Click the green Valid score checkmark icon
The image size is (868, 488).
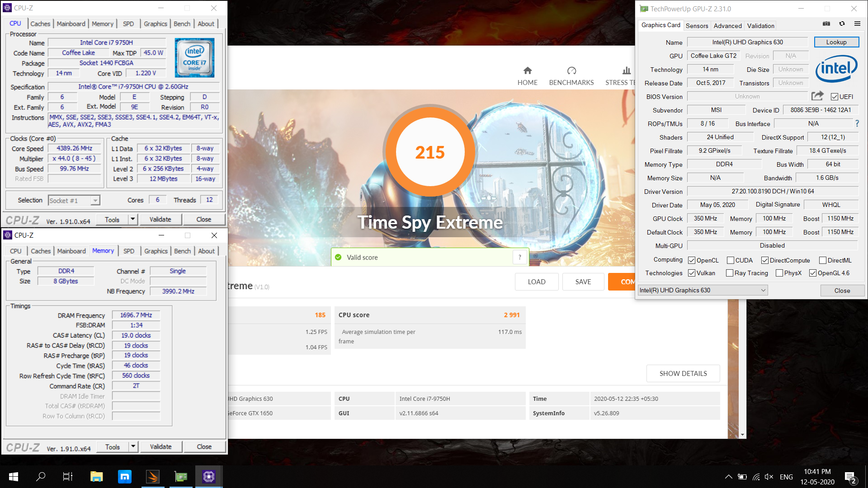[x=338, y=257]
